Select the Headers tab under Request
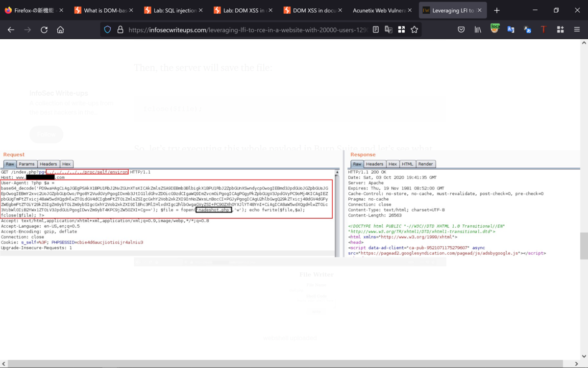588x368 pixels. pos(48,164)
